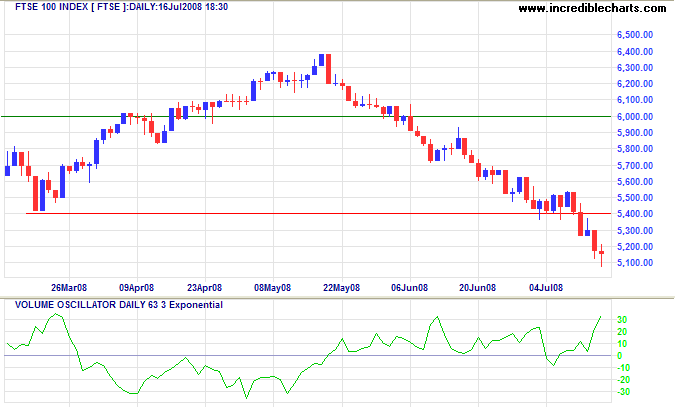Select the green 6,000 resistance line

(x=306, y=116)
